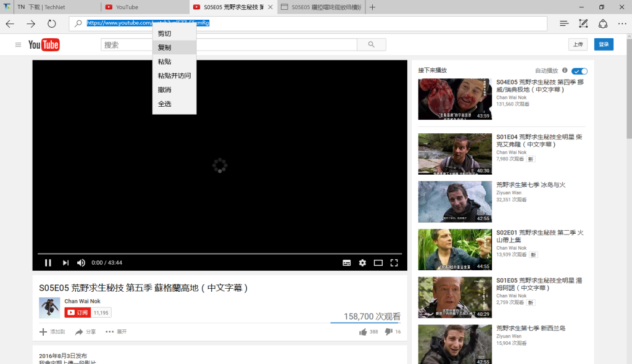Open the Chan Wai Nok channel avatar
Viewport: 632px width, 364px height.
click(x=49, y=308)
